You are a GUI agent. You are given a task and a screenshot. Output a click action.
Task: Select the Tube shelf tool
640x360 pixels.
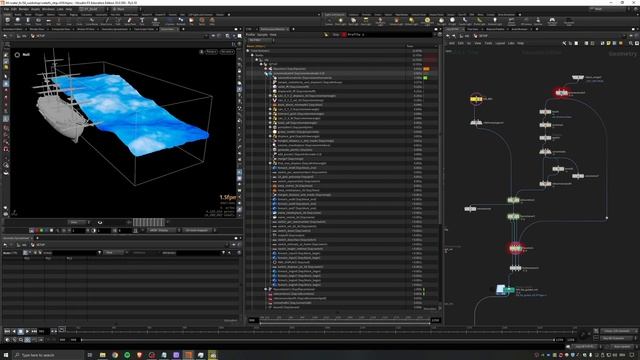coord(28,20)
